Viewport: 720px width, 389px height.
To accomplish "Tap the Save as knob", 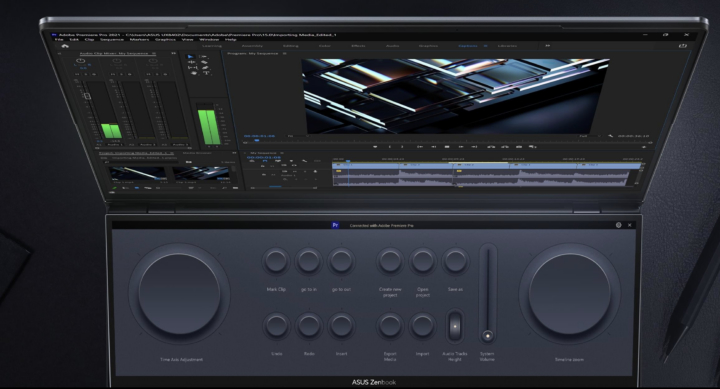I will 455,261.
